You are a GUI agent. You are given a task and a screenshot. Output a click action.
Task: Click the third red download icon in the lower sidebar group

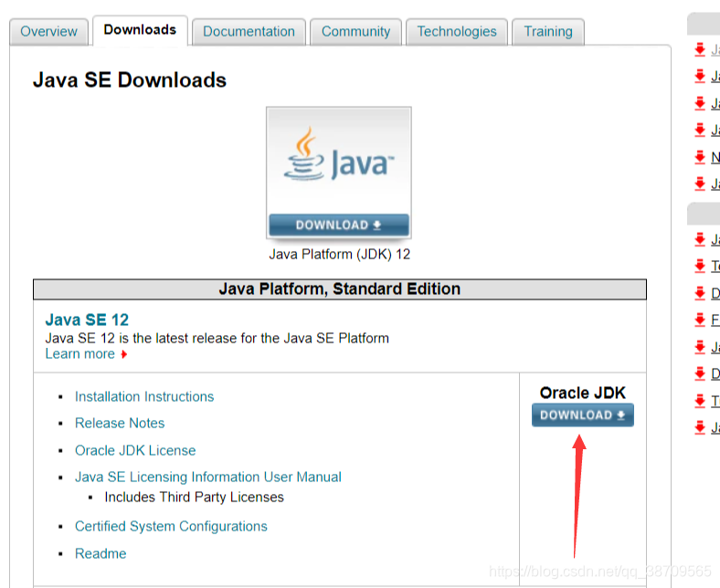point(700,292)
